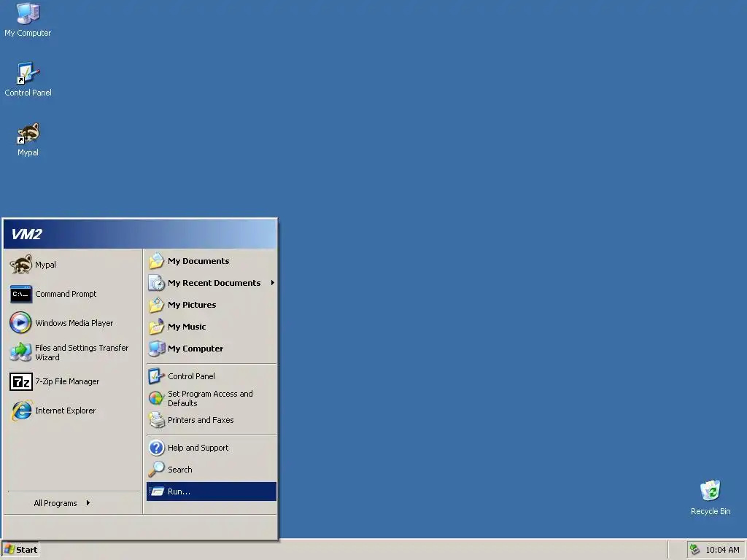Click Files and Settings Transfer Wizard icon
The width and height of the screenshot is (747, 560).
(21, 352)
